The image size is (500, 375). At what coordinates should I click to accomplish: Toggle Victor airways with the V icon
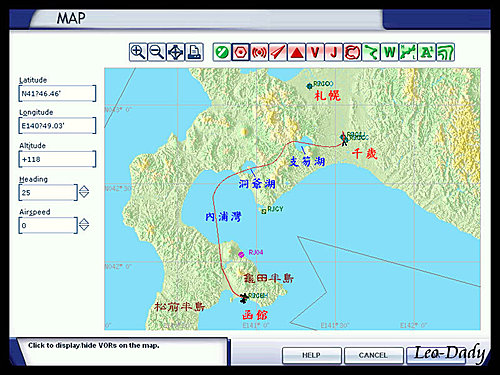[x=315, y=52]
